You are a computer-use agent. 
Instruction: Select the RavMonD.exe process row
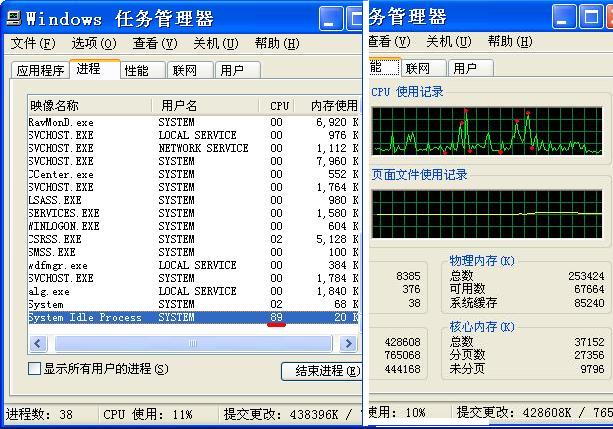[x=194, y=122]
